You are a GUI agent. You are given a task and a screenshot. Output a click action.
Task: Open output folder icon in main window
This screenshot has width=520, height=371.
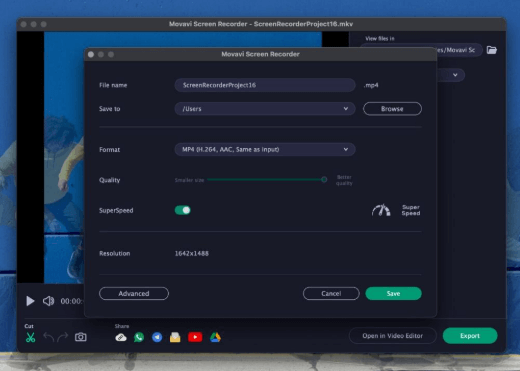click(492, 50)
